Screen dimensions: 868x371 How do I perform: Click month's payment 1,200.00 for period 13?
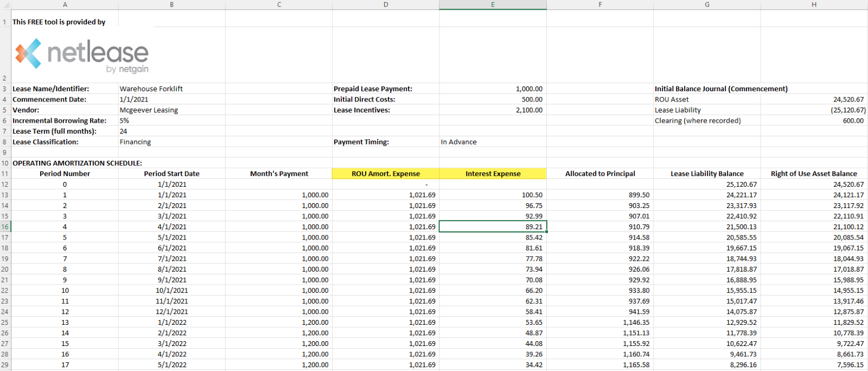279,322
